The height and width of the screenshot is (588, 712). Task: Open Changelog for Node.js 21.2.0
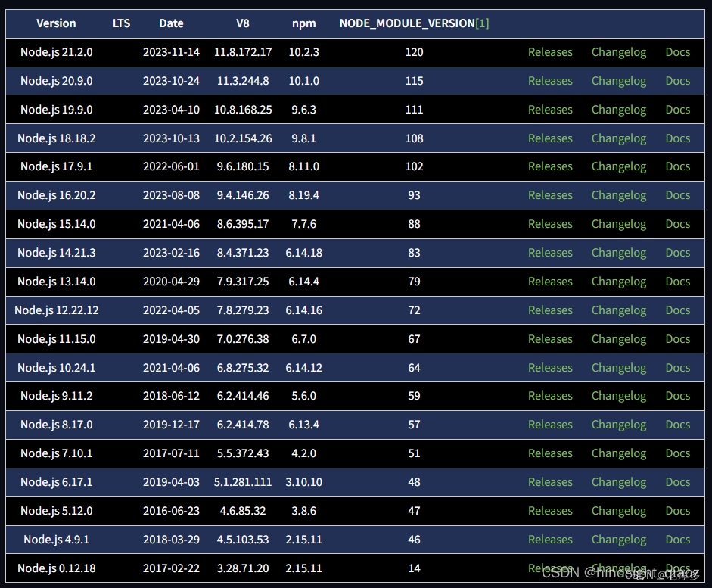618,52
